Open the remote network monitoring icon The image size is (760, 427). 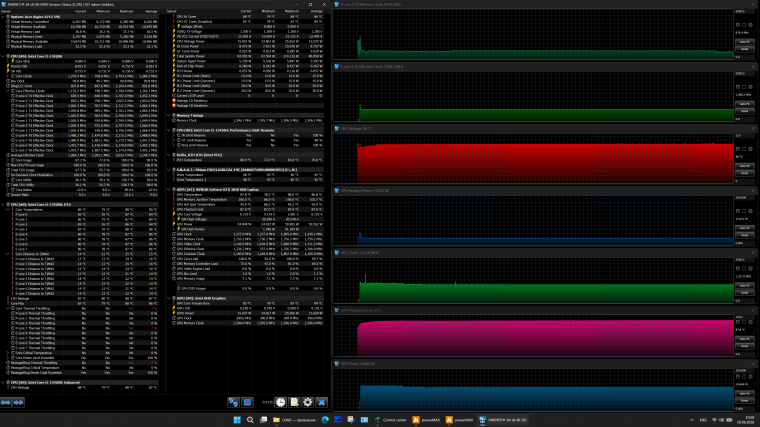point(234,402)
